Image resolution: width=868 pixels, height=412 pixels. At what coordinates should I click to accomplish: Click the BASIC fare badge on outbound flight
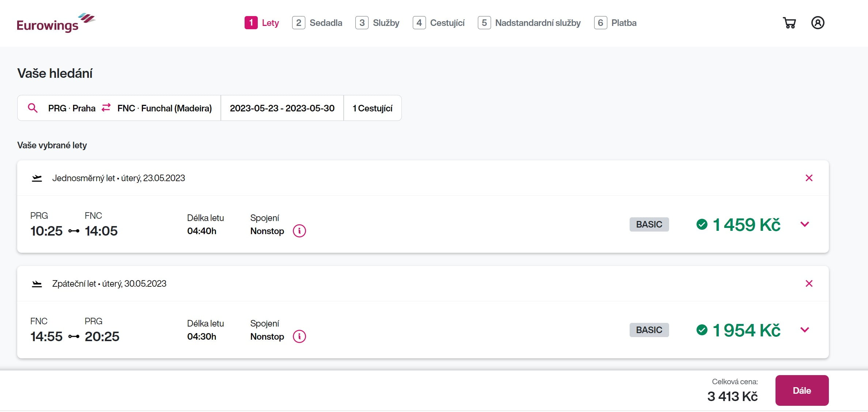(649, 224)
